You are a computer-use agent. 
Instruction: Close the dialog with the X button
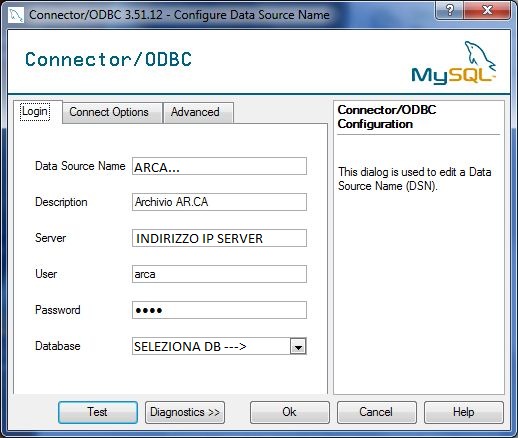click(487, 10)
